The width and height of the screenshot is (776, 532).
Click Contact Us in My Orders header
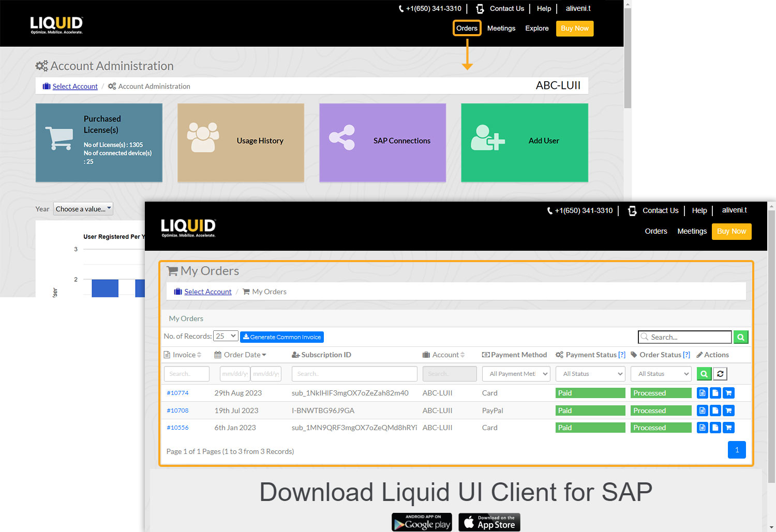(x=661, y=210)
